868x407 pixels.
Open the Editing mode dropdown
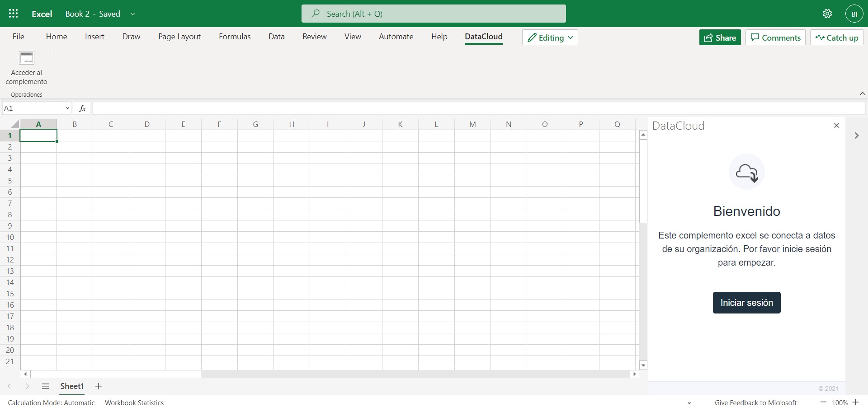coord(550,37)
